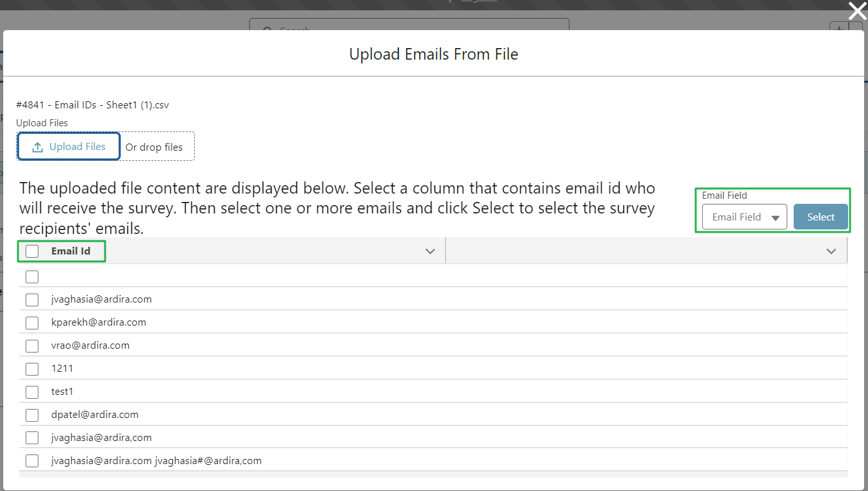Image resolution: width=868 pixels, height=491 pixels.
Task: Click the Or drop files area
Action: coord(156,146)
